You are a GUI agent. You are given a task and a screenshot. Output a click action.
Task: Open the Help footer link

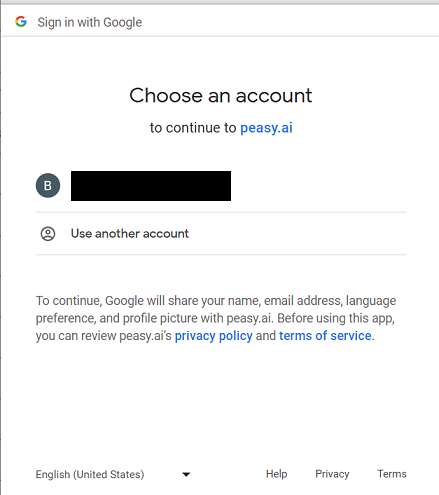(276, 474)
